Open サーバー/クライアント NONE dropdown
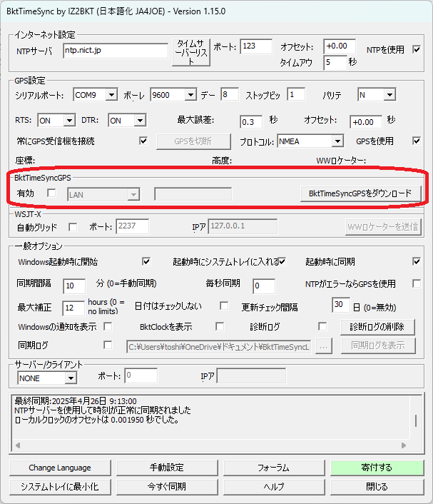Viewport: 433px width, 504px height. click(71, 378)
